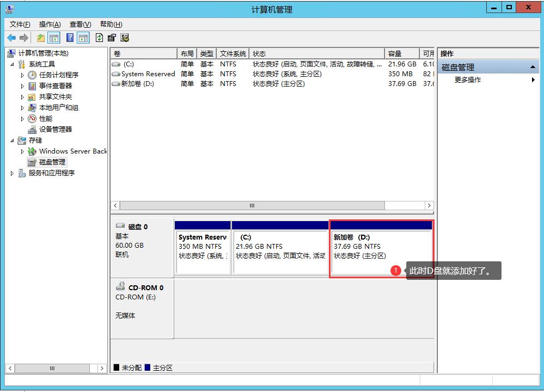Select 设备管理器 in the console tree
The width and height of the screenshot is (544, 392).
pyautogui.click(x=55, y=129)
